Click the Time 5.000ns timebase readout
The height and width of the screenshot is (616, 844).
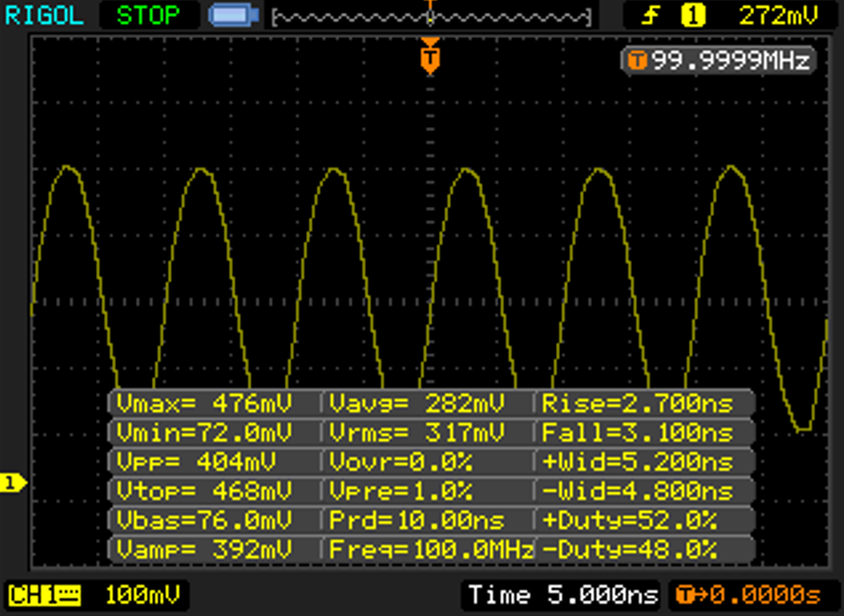[563, 595]
